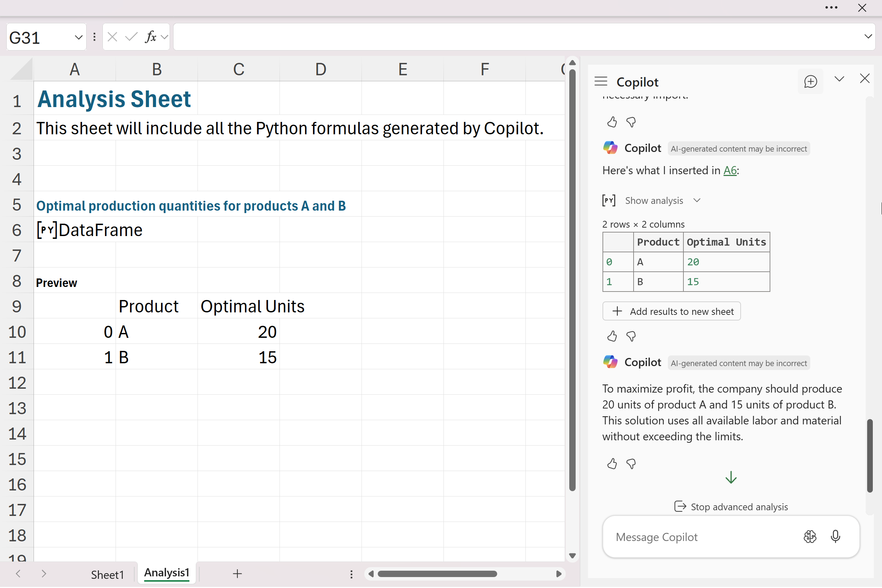Click the brain icon in message box
This screenshot has width=882, height=588.
coord(810,537)
